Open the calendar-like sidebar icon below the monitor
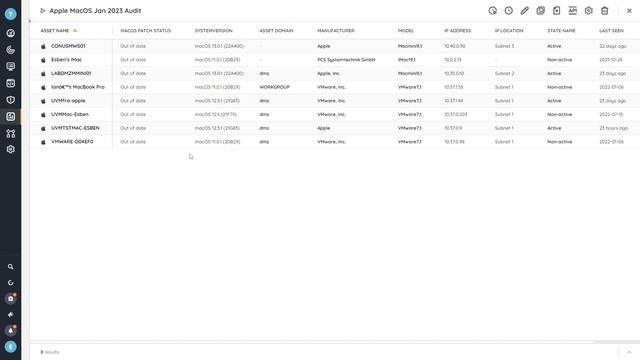Screen dimensions: 640x360 [x=11, y=83]
